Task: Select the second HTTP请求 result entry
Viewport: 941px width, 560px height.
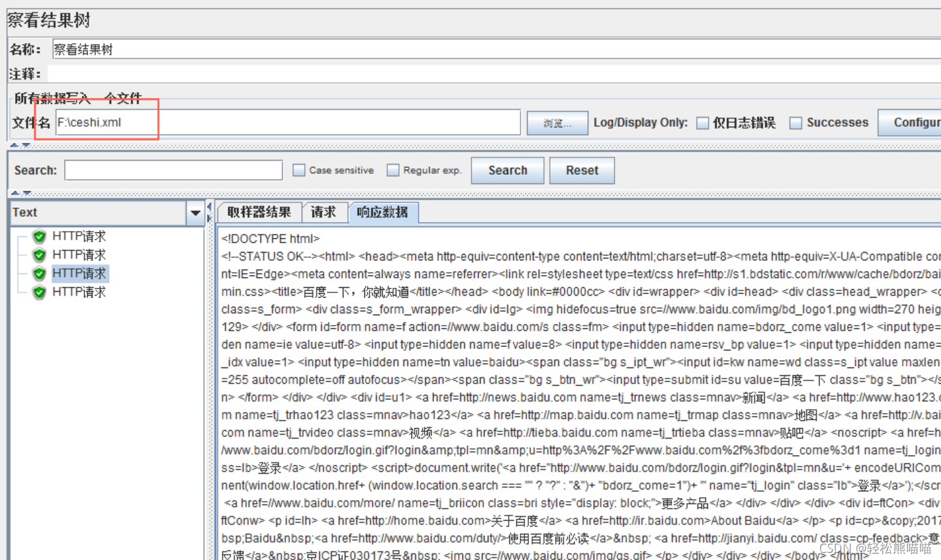Action: click(x=79, y=255)
